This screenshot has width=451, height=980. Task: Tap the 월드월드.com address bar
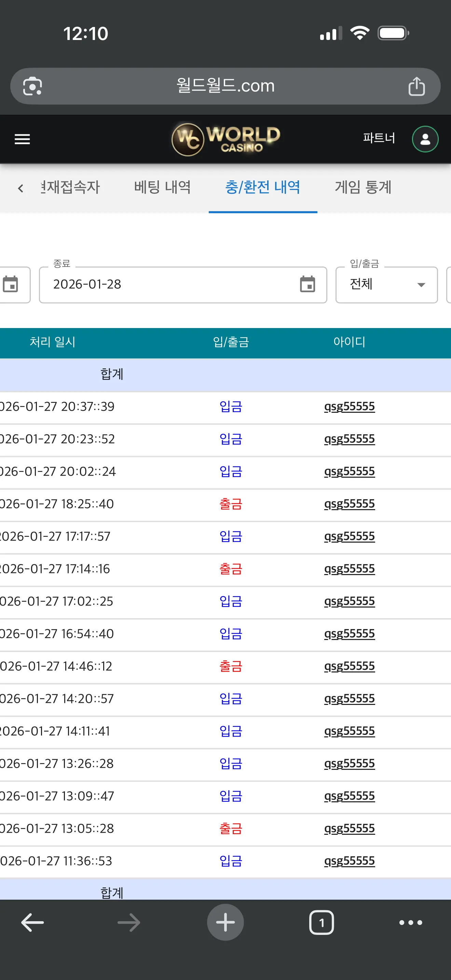(x=225, y=86)
